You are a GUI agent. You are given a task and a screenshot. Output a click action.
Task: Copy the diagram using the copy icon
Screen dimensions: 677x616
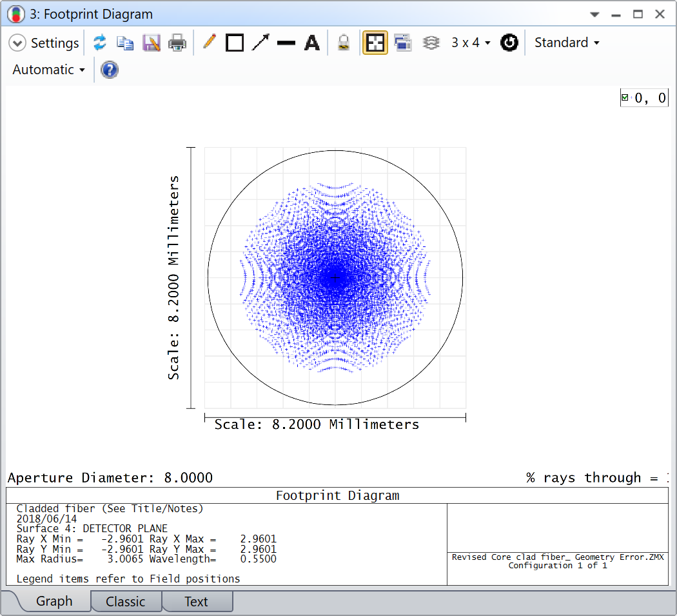pos(125,43)
